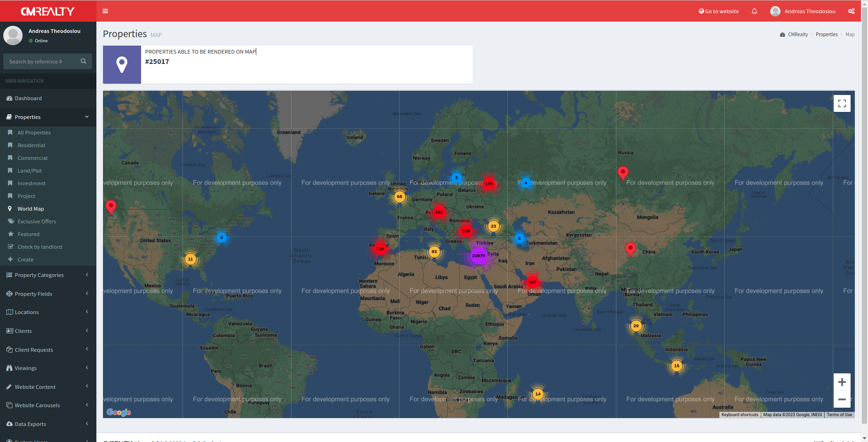Open the Dashboard menu item
This screenshot has height=442, width=868.
click(x=48, y=98)
